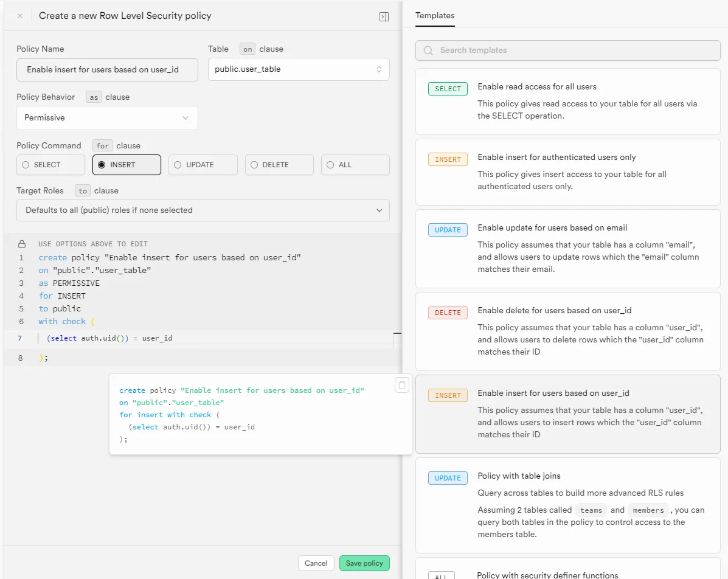The image size is (728, 579).
Task: Collapse the templates side panel icon
Action: pyautogui.click(x=384, y=17)
